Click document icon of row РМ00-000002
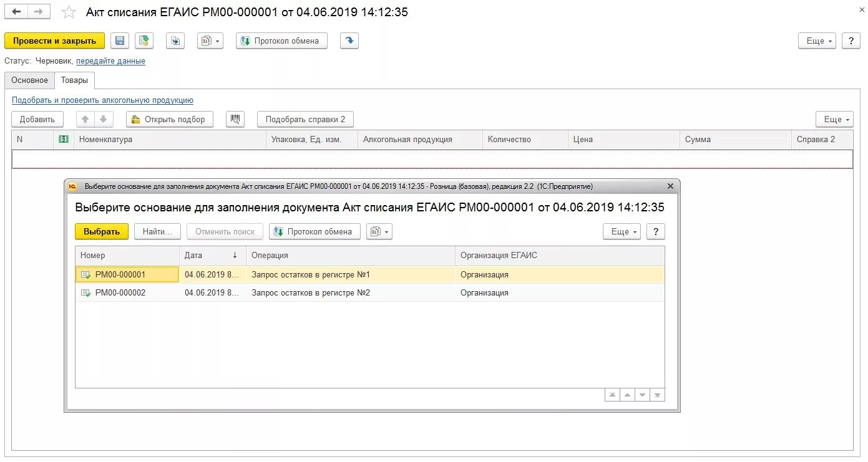Viewport: 868px width, 462px height. coord(85,293)
